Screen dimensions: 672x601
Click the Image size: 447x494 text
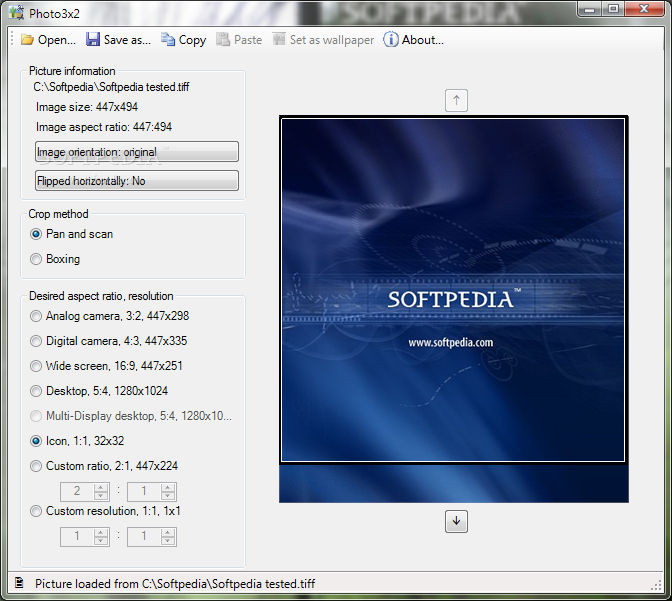pos(87,107)
